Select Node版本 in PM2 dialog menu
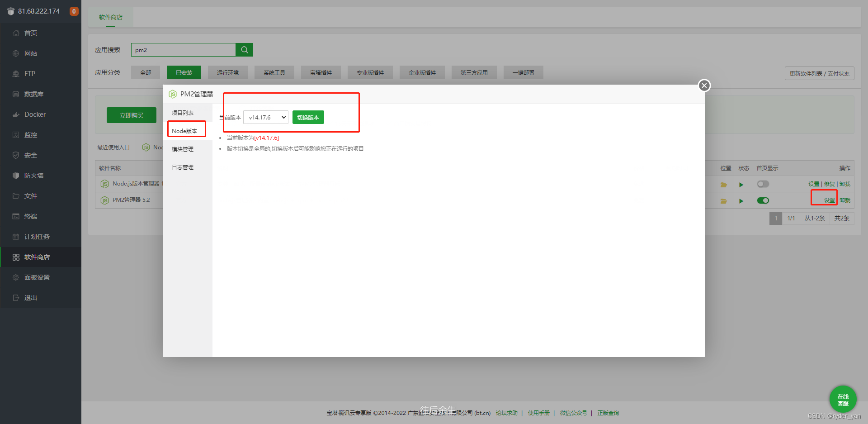 188,131
